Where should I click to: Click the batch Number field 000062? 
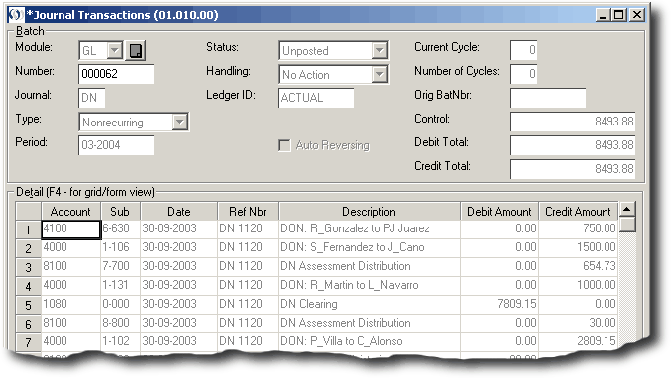(116, 74)
